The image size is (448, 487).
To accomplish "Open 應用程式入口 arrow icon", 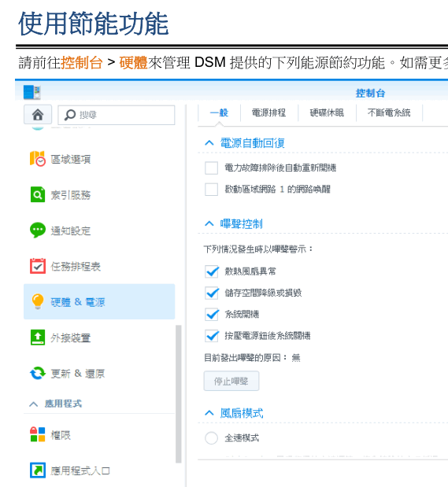I will click(x=38, y=470).
